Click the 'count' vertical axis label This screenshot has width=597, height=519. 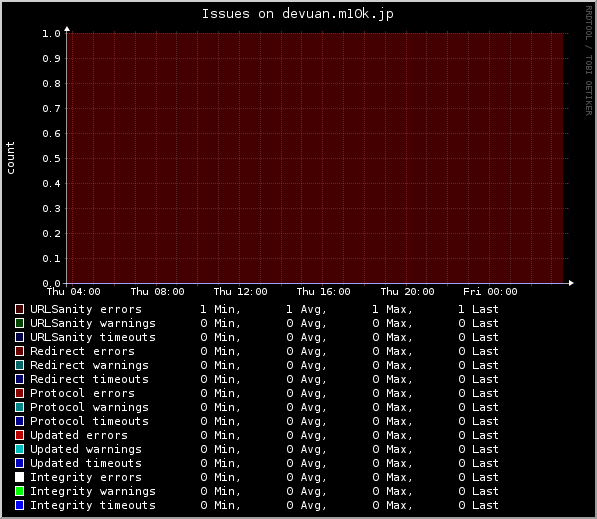[x=10, y=158]
